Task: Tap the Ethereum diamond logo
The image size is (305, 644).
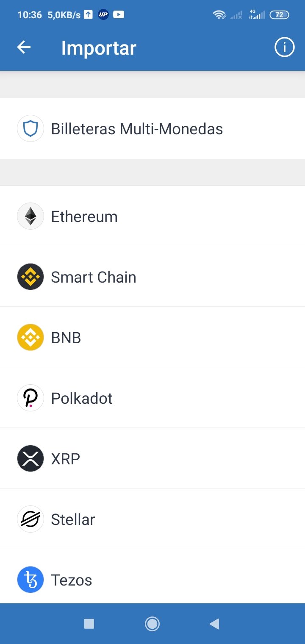Action: (x=30, y=216)
